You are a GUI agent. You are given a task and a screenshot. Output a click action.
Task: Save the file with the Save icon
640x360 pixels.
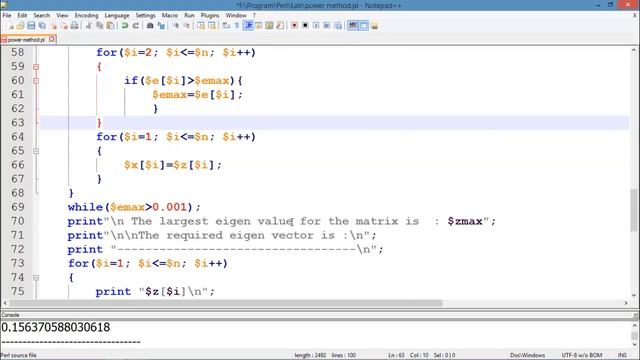[31, 26]
